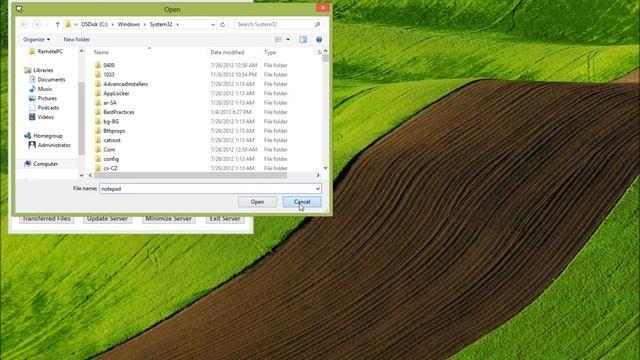This screenshot has height=360, width=640.
Task: Sort by the Name column header
Action: (101, 52)
